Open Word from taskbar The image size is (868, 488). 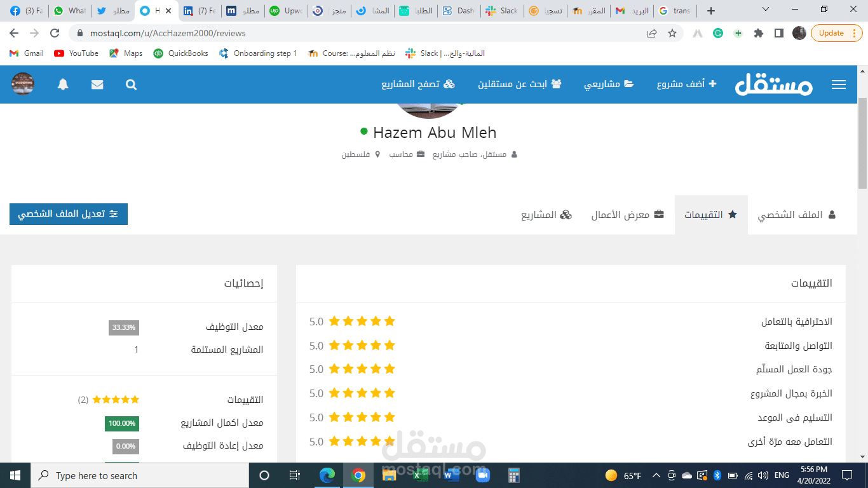[451, 475]
